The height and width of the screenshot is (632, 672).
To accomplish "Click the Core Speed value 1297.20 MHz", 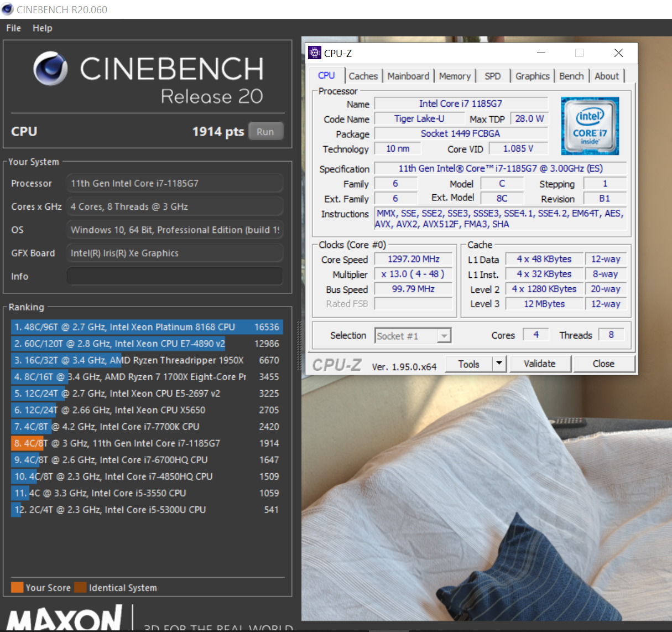I will point(413,259).
